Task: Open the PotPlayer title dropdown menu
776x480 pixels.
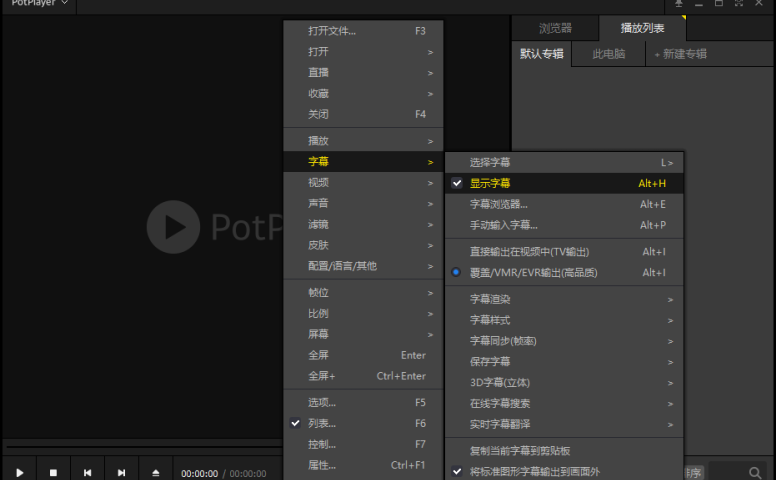Action: [40, 3]
